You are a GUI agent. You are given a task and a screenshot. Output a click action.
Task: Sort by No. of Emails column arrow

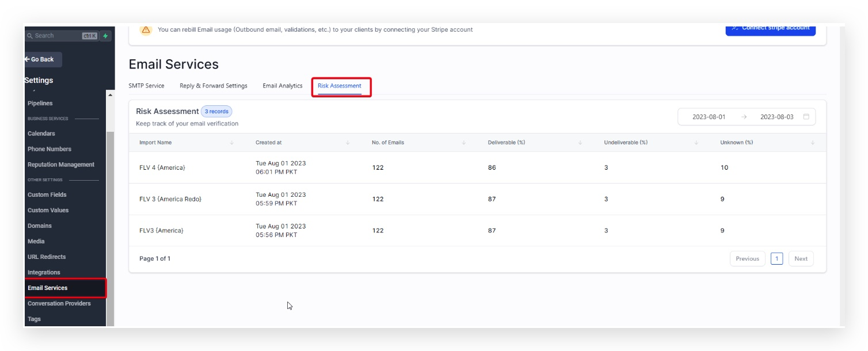464,143
